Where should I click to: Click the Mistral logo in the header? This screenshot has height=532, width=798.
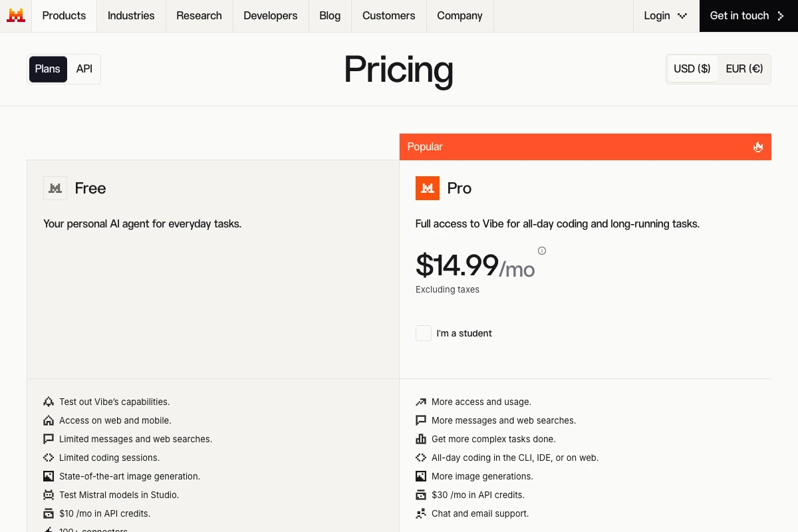16,15
